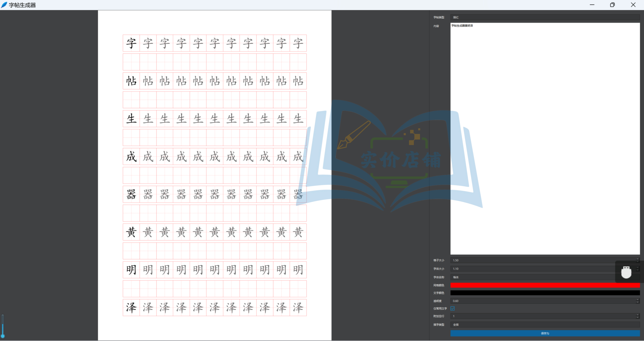Increase 格子大小 with the up arrow

638,259
